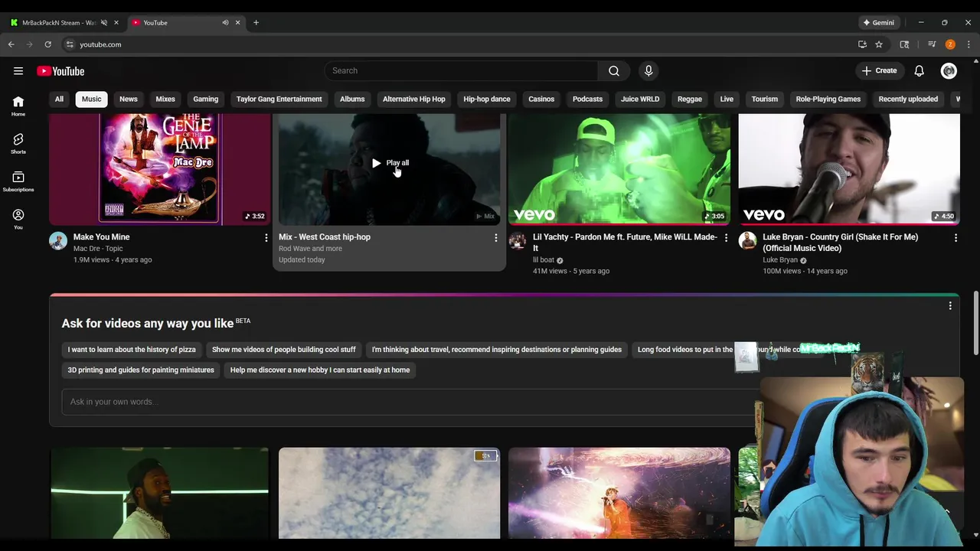This screenshot has width=980, height=551.
Task: Open the Mac Dre - Topic channel link
Action: coord(98,249)
